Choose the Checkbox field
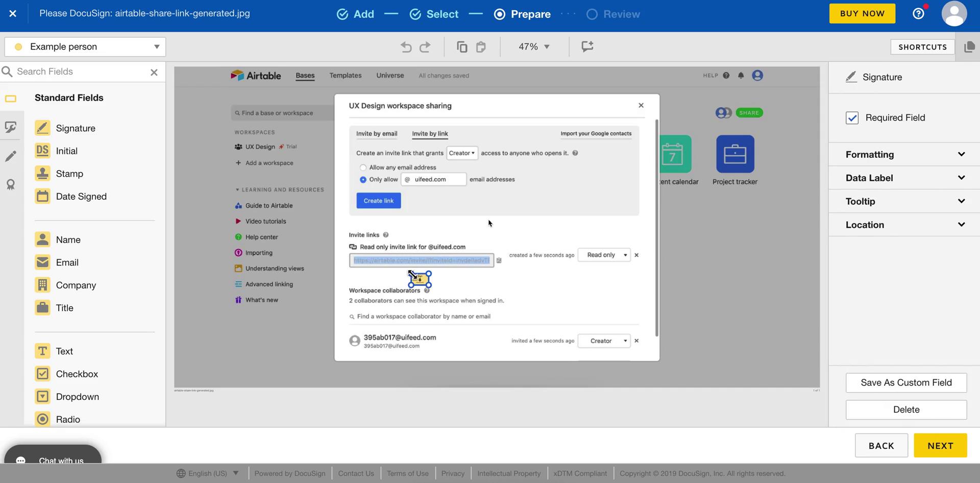The image size is (980, 483). tap(66, 374)
